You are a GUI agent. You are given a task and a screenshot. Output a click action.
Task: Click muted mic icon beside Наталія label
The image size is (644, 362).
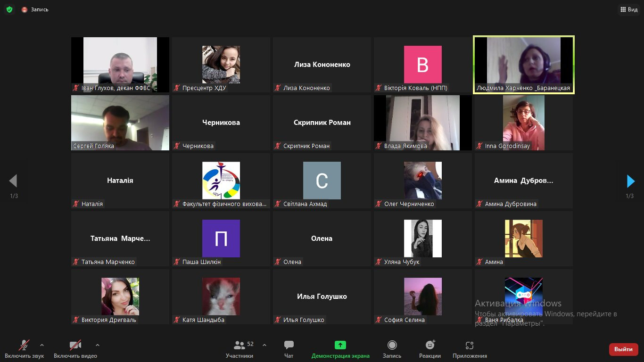tap(76, 204)
